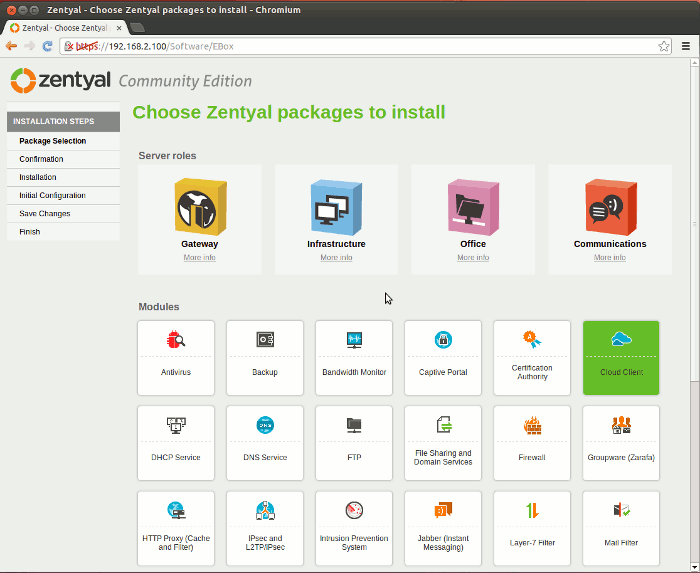Click the Cloud Client cloud icon
The height and width of the screenshot is (573, 700).
click(x=621, y=339)
